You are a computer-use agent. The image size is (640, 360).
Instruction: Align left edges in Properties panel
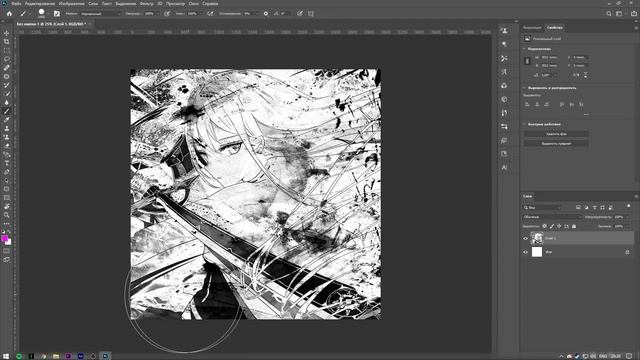click(x=527, y=104)
